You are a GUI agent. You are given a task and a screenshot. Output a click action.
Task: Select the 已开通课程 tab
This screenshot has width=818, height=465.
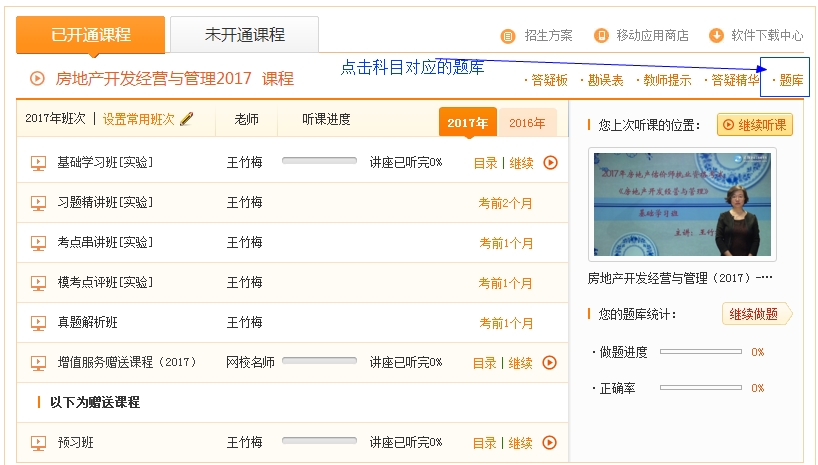pos(91,35)
